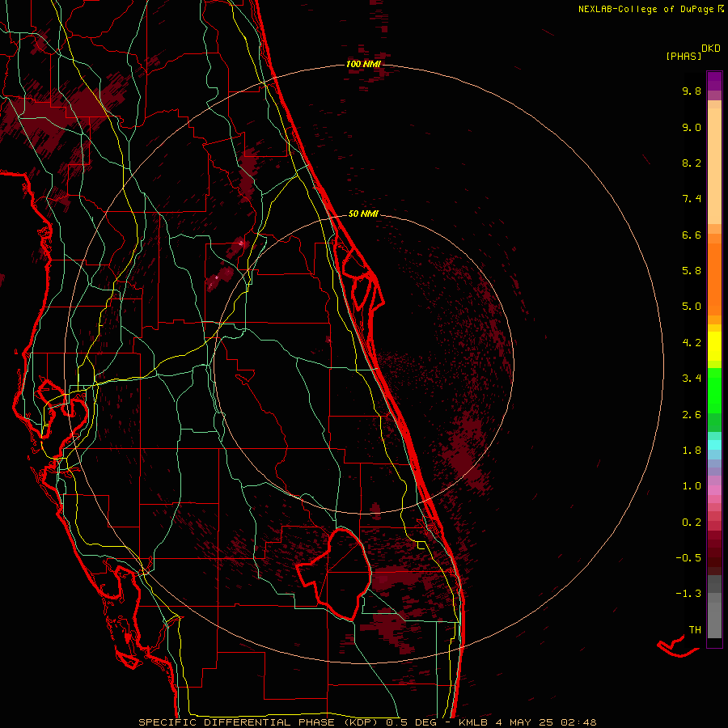The height and width of the screenshot is (728, 728).
Task: Click the 7.4 color scale value
Action: (692, 199)
